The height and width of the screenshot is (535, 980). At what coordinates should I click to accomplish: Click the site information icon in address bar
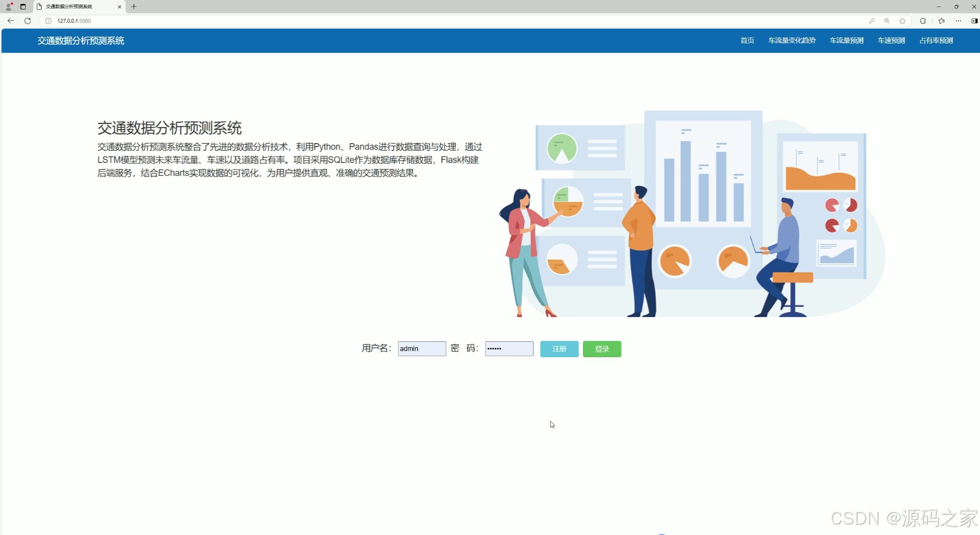48,21
